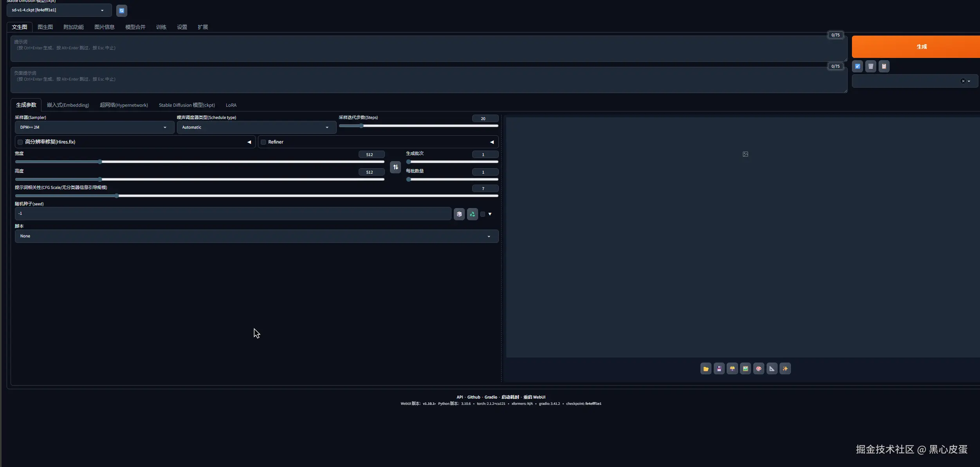Click the floppy disk save image icon
The image size is (980, 467).
pyautogui.click(x=719, y=368)
